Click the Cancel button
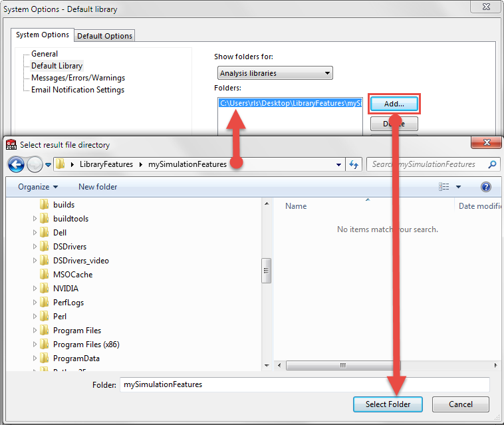The width and height of the screenshot is (504, 425). (x=460, y=404)
